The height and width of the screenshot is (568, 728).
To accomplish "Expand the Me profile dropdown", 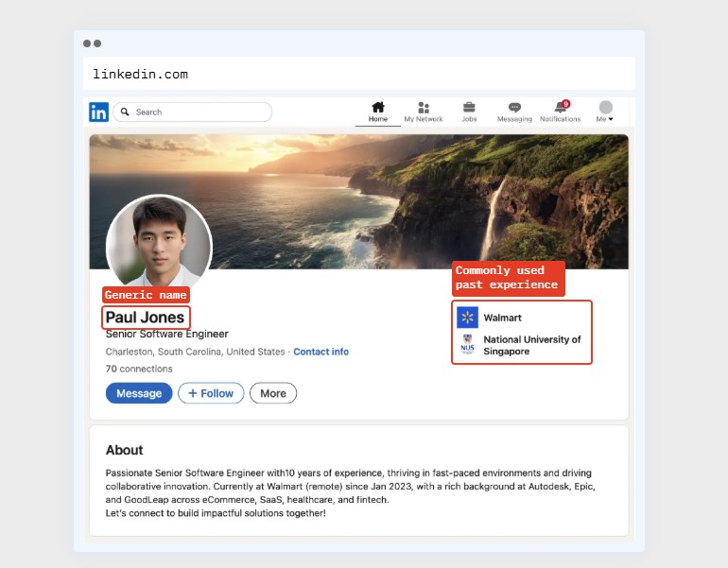I will 605,112.
